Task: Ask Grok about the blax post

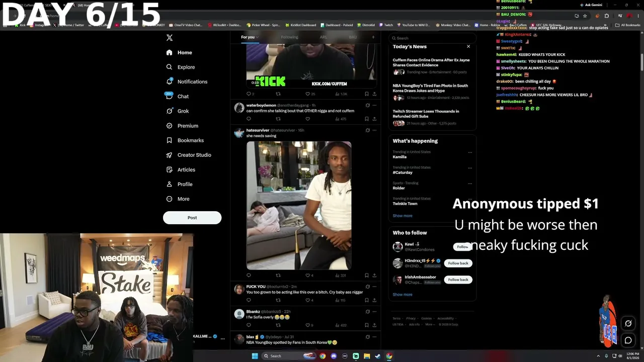Action: (367, 337)
